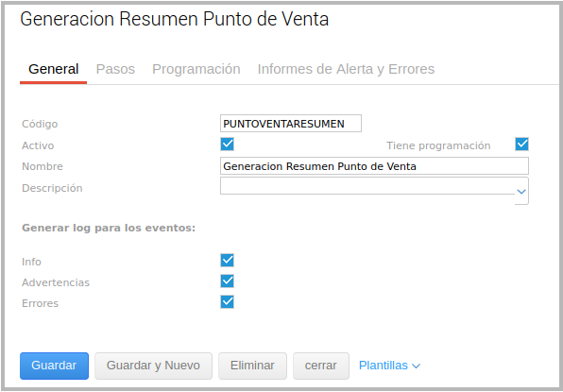Click the Guardar y Nuevo button
This screenshot has height=392, width=563.
tap(153, 366)
